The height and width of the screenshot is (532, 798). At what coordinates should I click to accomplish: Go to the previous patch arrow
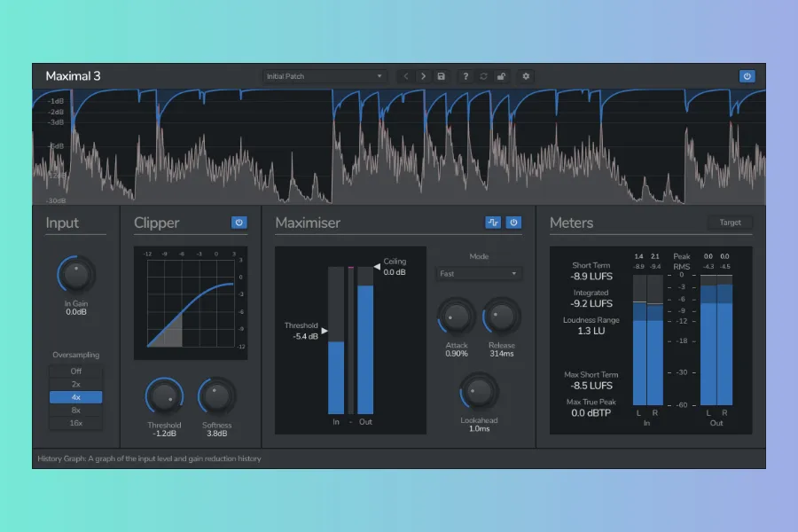coord(406,76)
